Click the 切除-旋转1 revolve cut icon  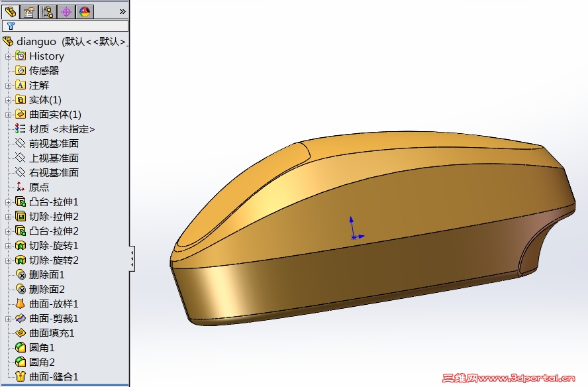point(21,246)
